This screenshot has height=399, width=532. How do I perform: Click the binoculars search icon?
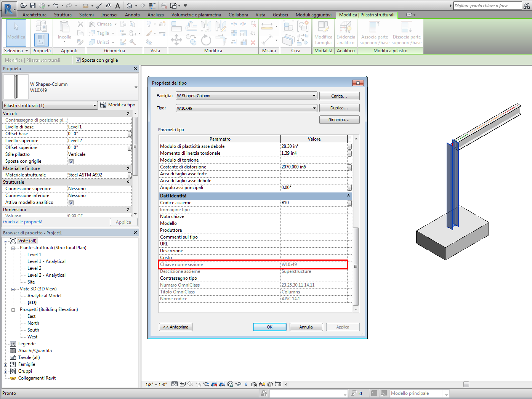pyautogui.click(x=527, y=6)
